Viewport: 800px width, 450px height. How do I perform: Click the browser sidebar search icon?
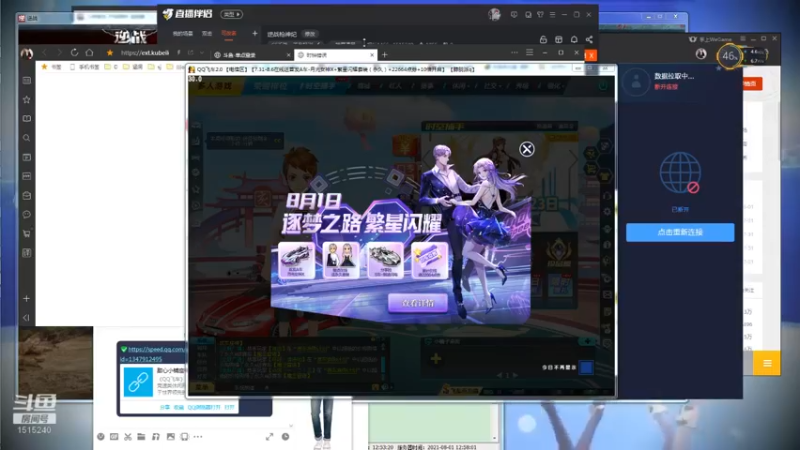tap(27, 138)
